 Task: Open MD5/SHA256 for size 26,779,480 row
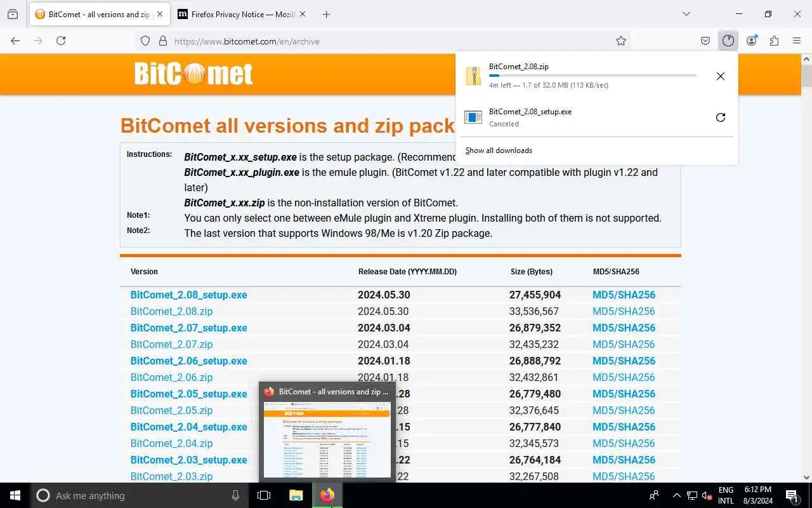(624, 394)
